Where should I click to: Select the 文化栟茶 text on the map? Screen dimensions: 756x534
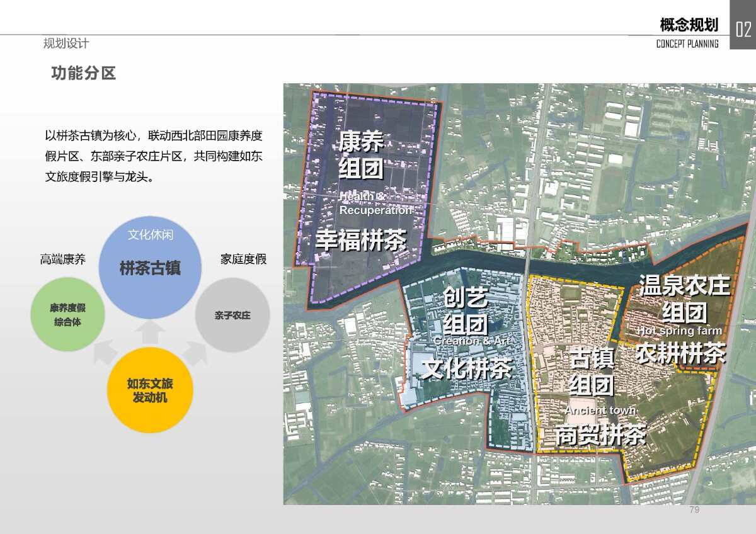466,368
